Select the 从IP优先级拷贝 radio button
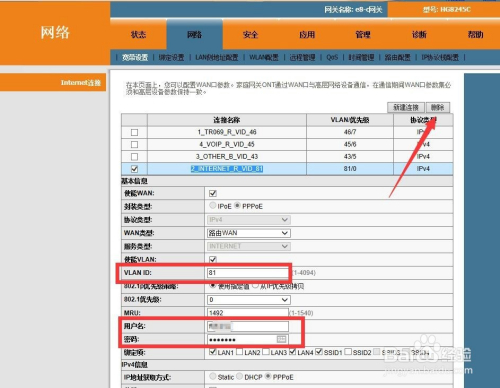Screen dimensions: 500x388 [255, 286]
